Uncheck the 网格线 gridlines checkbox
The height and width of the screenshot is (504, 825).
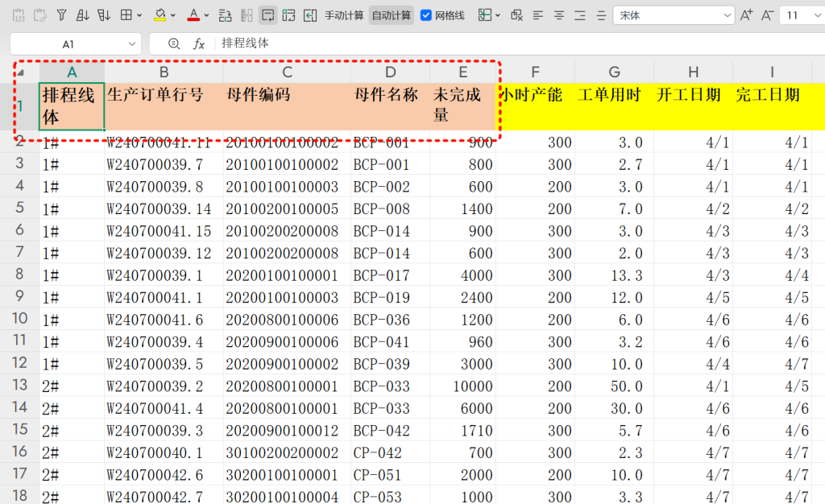point(426,15)
